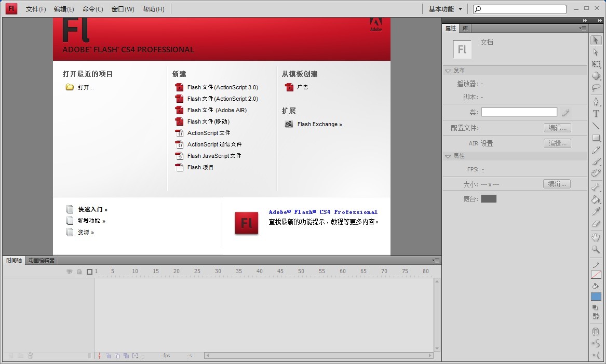Select the Text tool

pyautogui.click(x=596, y=114)
